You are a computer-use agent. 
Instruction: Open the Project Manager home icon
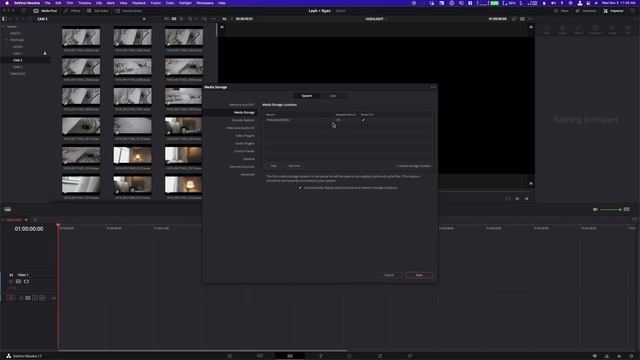click(x=619, y=356)
